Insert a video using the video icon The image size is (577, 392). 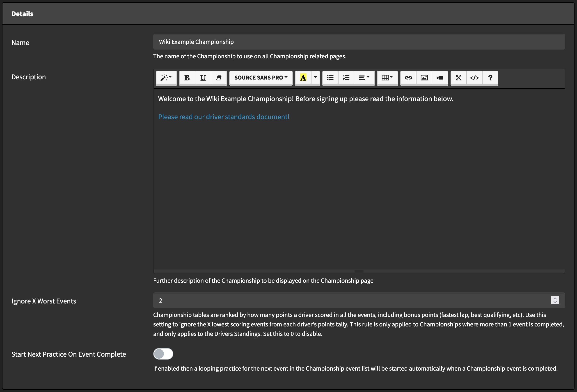click(440, 78)
